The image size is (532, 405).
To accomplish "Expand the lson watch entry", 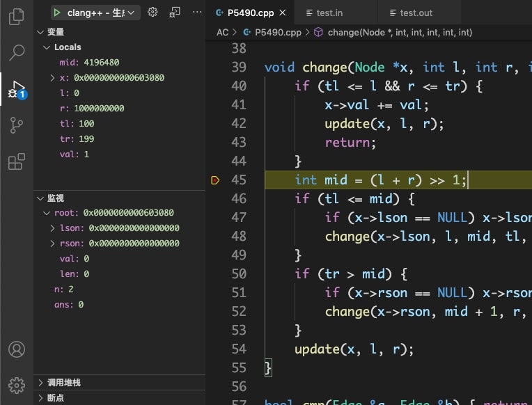I will pos(54,228).
